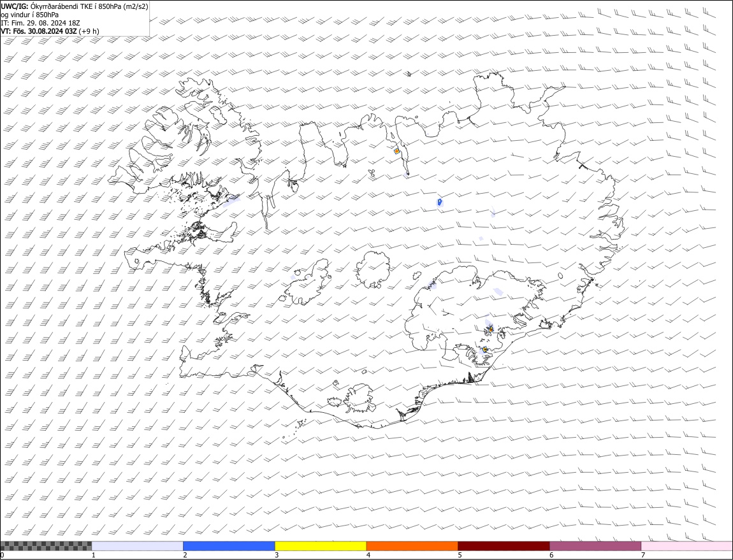Image resolution: width=733 pixels, height=560 pixels.
Task: Click the yellow legend swatch for 3–4
Action: click(x=321, y=546)
